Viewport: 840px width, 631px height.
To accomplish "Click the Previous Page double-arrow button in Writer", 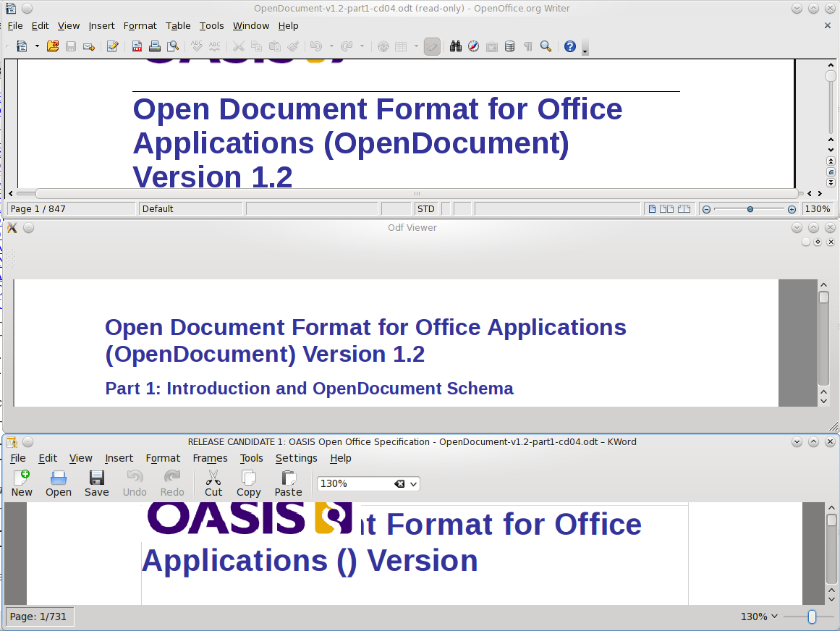I will (831, 161).
